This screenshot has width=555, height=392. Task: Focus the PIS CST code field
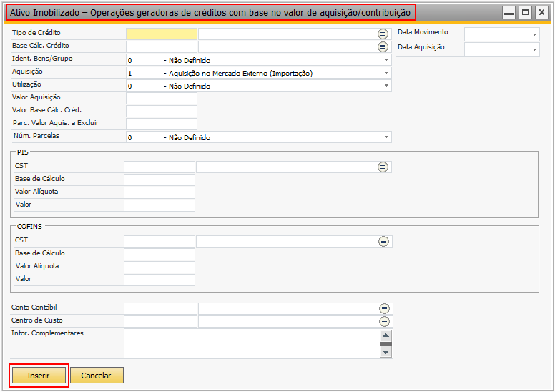159,167
